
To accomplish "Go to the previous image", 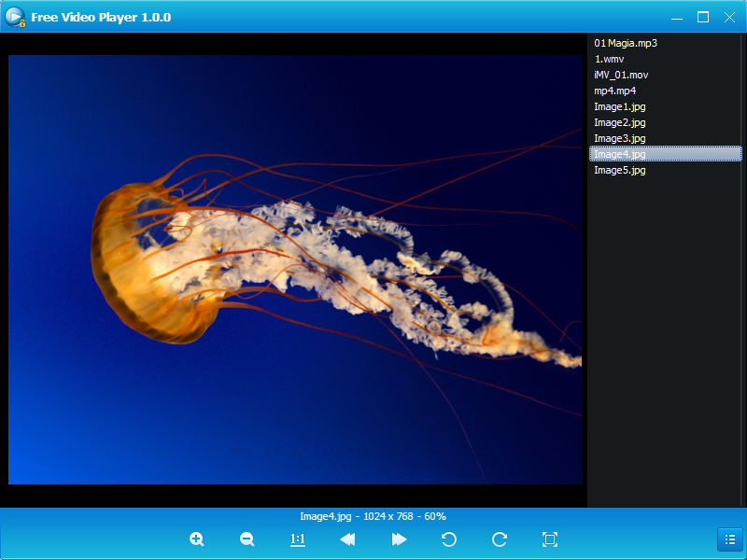I will click(347, 539).
